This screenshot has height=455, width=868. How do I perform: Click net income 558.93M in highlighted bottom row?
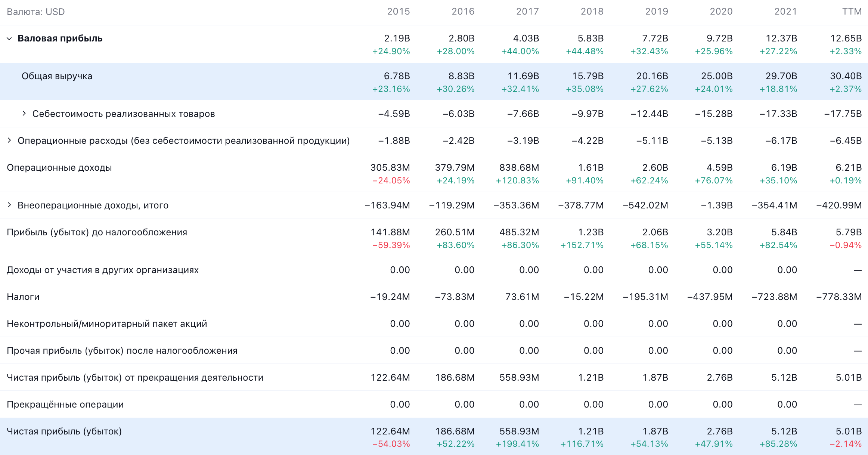click(x=520, y=431)
